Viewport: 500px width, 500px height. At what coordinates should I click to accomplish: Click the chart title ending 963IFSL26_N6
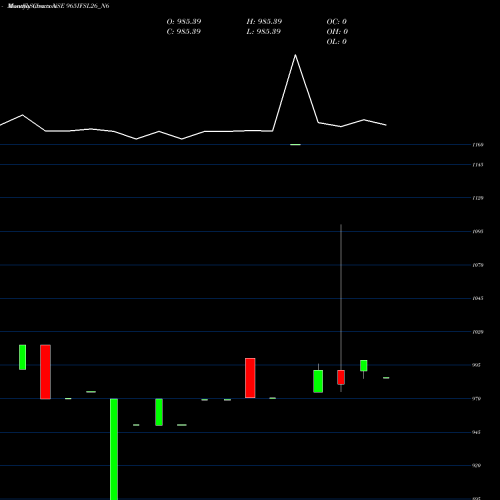pos(58,6)
